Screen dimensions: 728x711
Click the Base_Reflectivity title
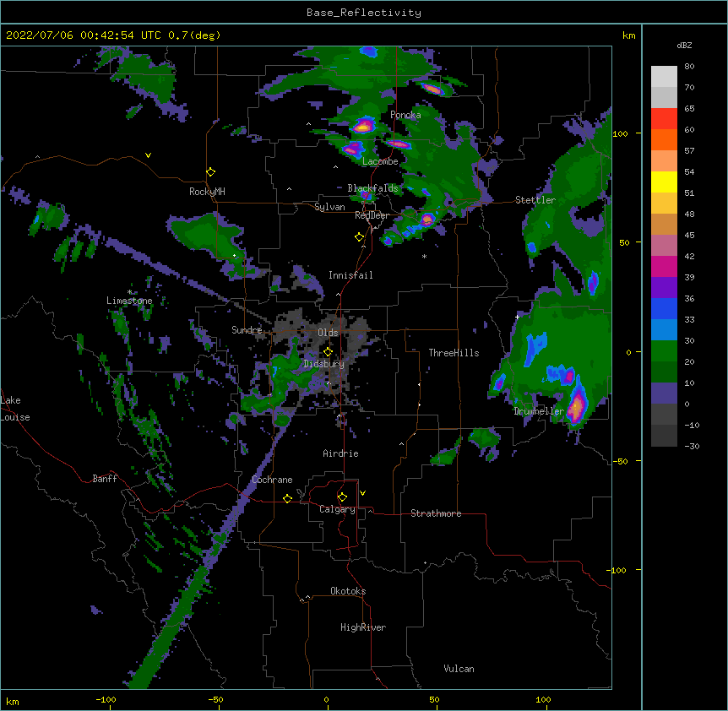[364, 13]
